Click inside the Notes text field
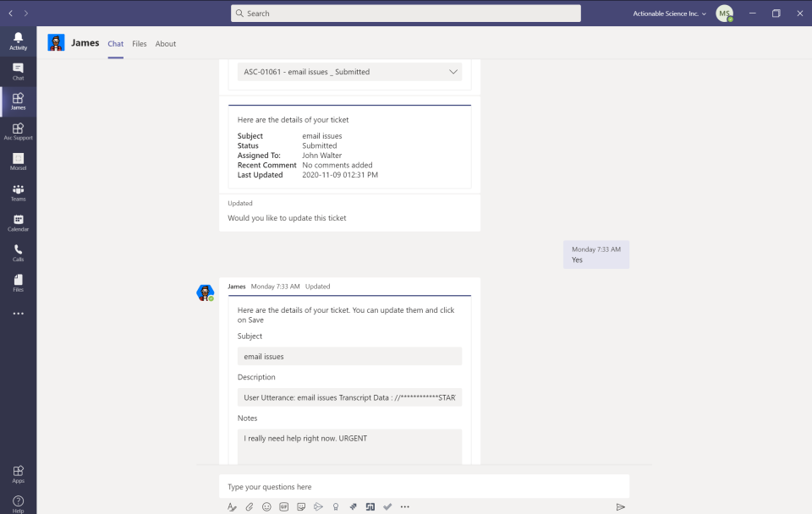 (349, 441)
